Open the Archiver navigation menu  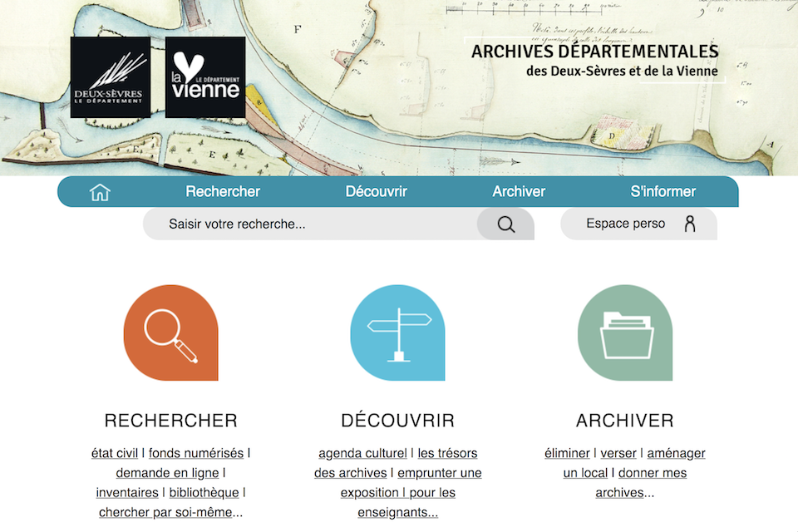click(519, 191)
